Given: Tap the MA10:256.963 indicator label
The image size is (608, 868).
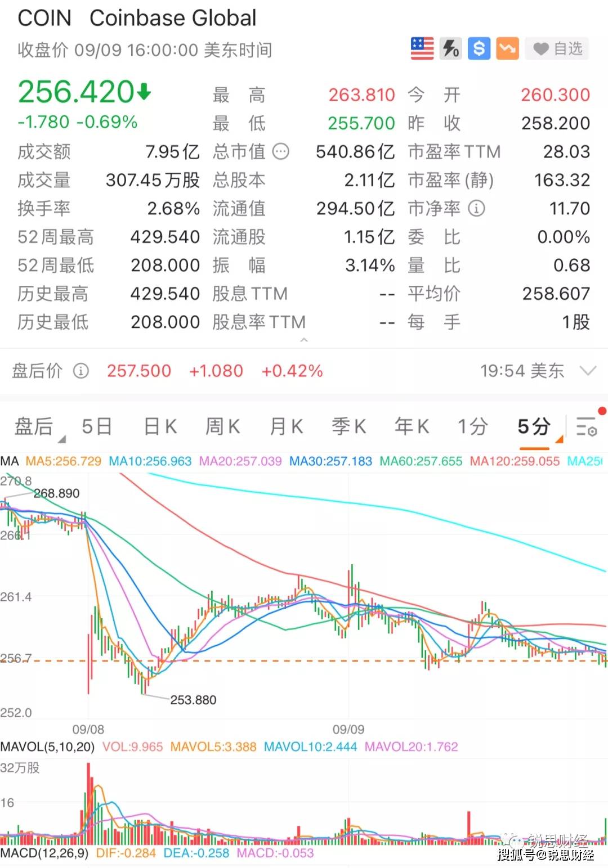Looking at the screenshot, I should click(x=150, y=461).
